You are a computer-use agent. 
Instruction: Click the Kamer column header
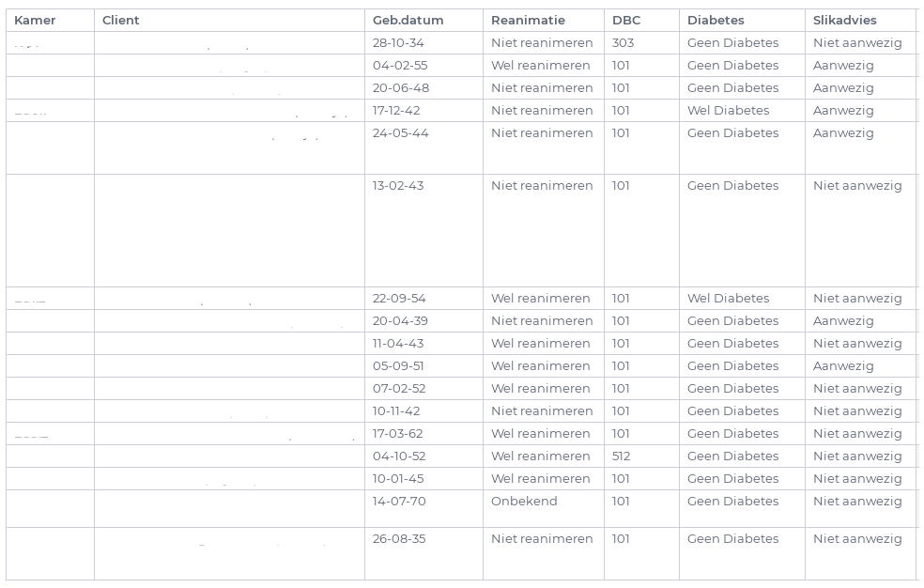pyautogui.click(x=35, y=21)
